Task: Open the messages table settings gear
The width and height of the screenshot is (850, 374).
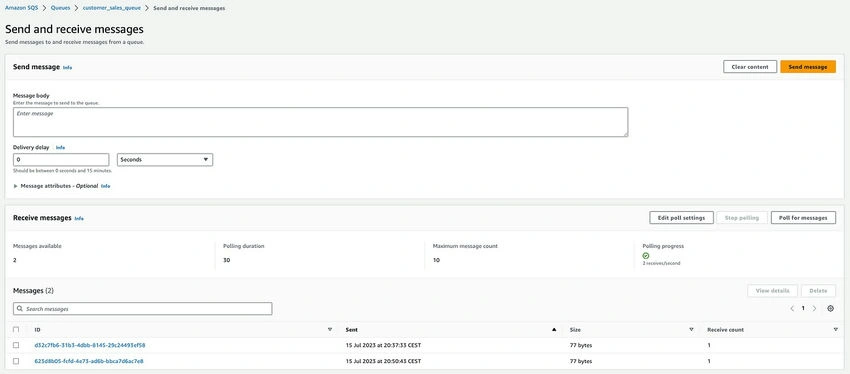Action: (830, 308)
